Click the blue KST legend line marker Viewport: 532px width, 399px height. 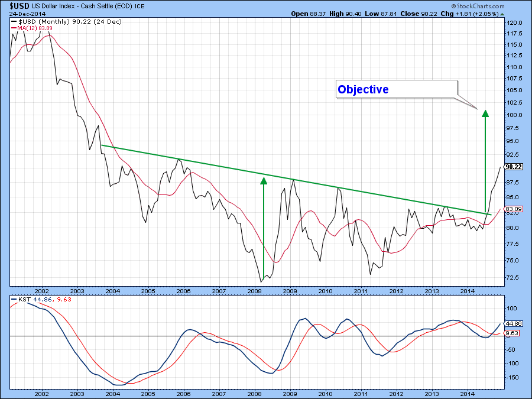[14, 300]
